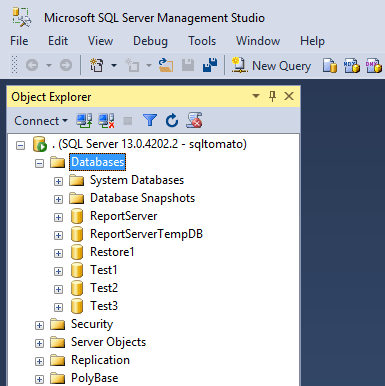This screenshot has width=385, height=386.
Task: Click the Save All icon
Action: (210, 65)
